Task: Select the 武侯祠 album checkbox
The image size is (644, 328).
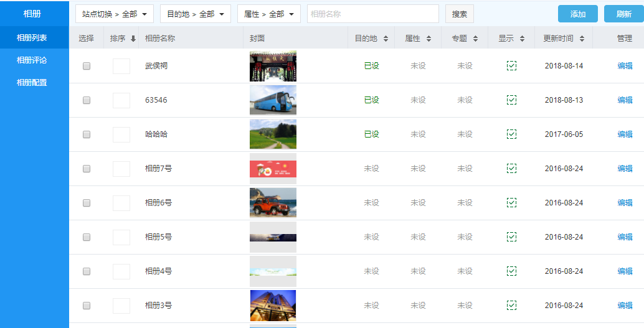Action: click(x=87, y=66)
